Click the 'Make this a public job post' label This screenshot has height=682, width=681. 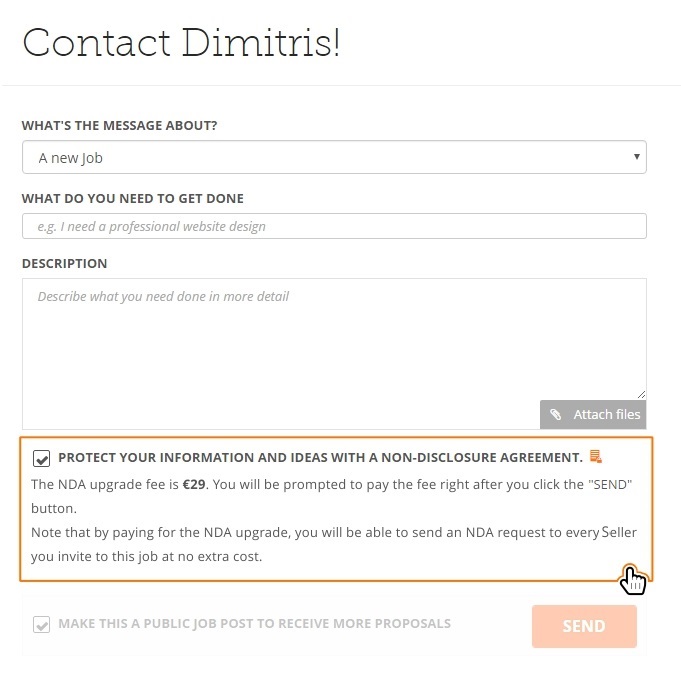[254, 624]
